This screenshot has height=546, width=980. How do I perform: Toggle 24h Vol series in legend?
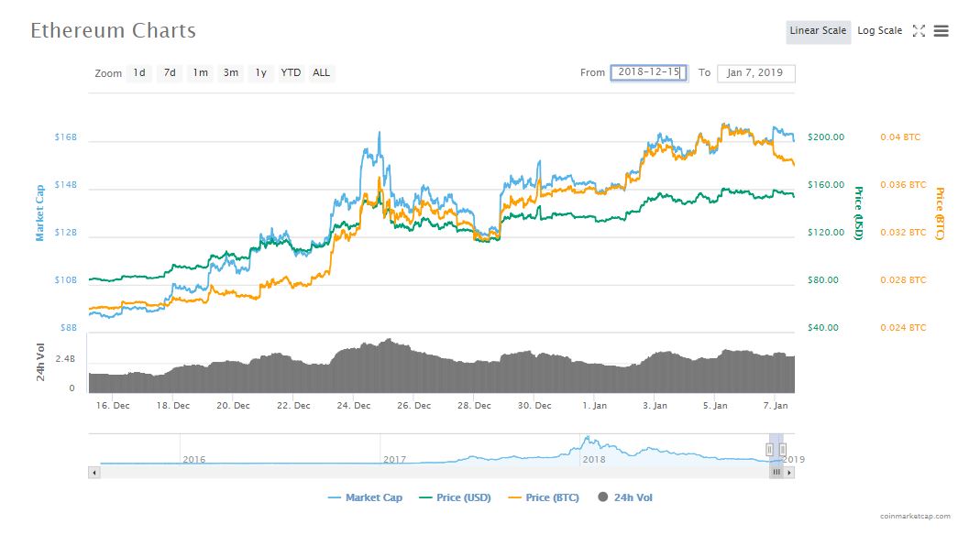pyautogui.click(x=625, y=497)
